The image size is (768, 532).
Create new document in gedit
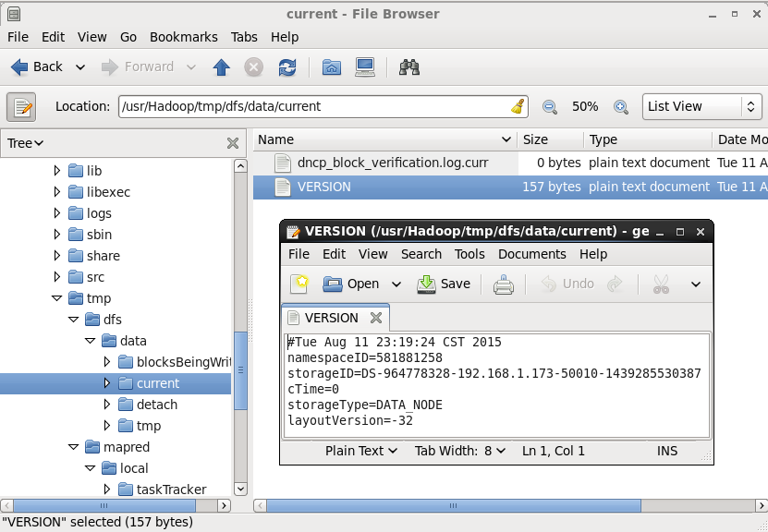click(299, 284)
